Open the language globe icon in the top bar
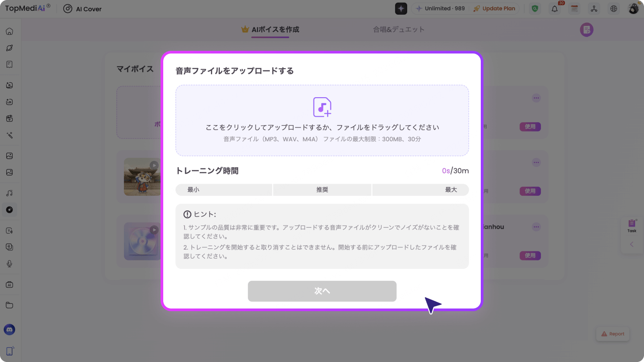The height and width of the screenshot is (362, 644). (x=613, y=8)
